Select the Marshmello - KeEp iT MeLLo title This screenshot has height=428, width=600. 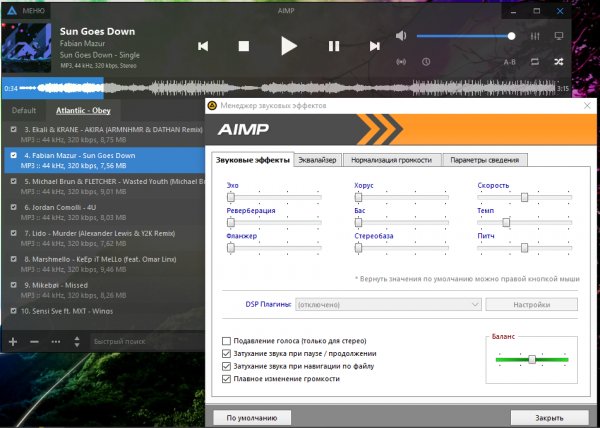point(100,259)
